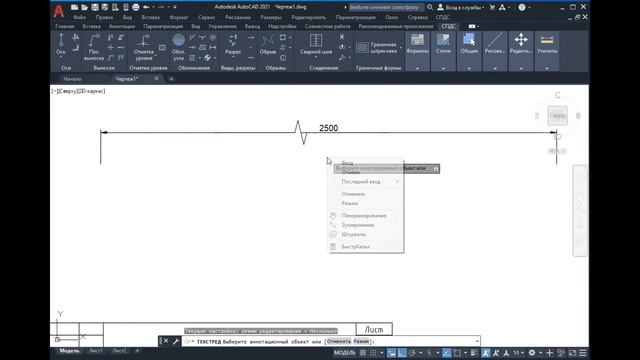Expand the command line history arrow

[477, 341]
